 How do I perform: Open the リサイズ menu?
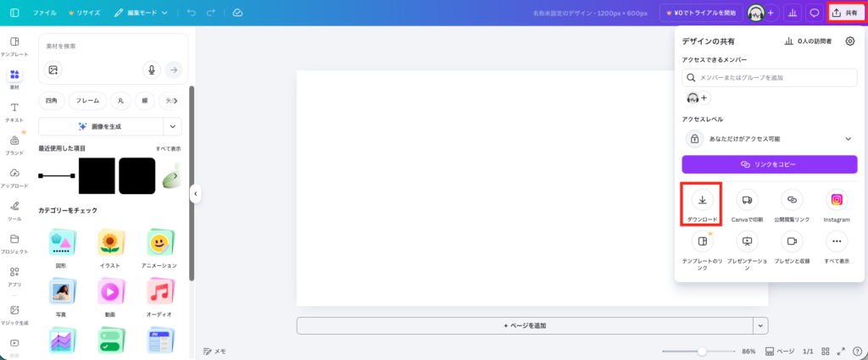point(84,13)
